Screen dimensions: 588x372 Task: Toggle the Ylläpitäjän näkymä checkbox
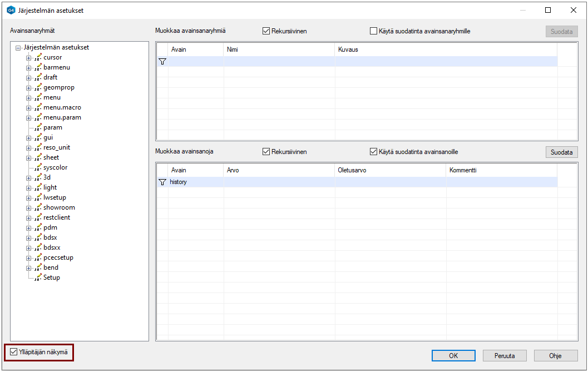(x=14, y=352)
